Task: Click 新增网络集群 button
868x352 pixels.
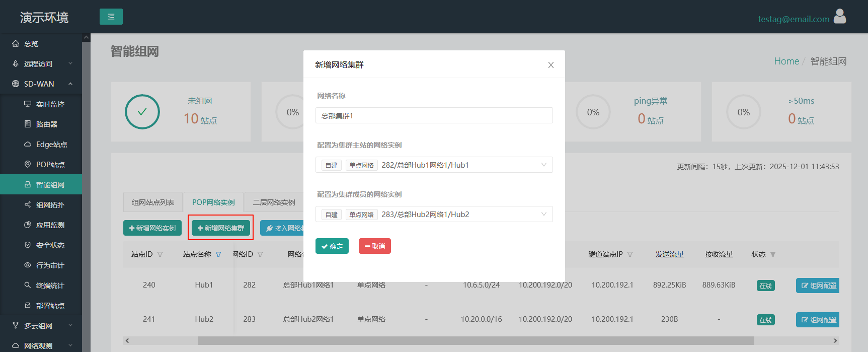Action: tap(221, 228)
